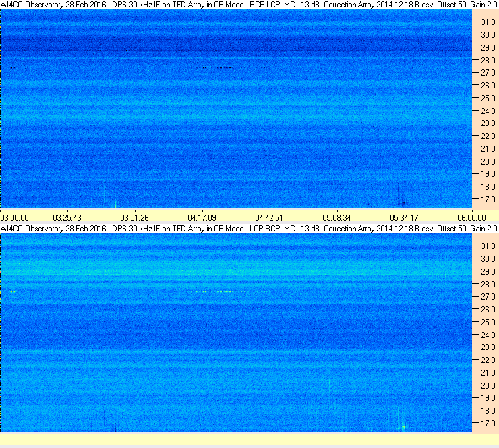
Task: Pick 24.0 frequency label on LCP-RCP chart
Action: (x=488, y=335)
